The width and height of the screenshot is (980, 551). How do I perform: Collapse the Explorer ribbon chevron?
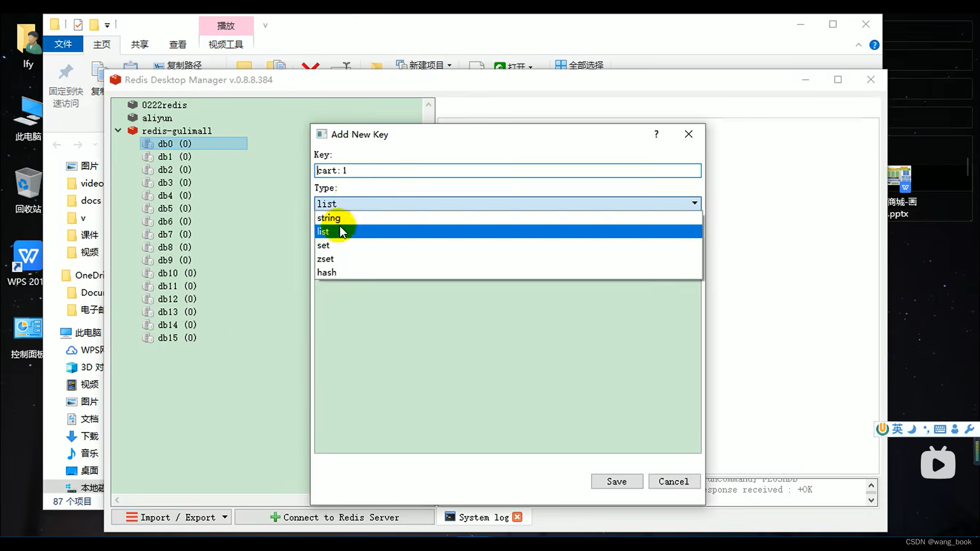(x=859, y=45)
